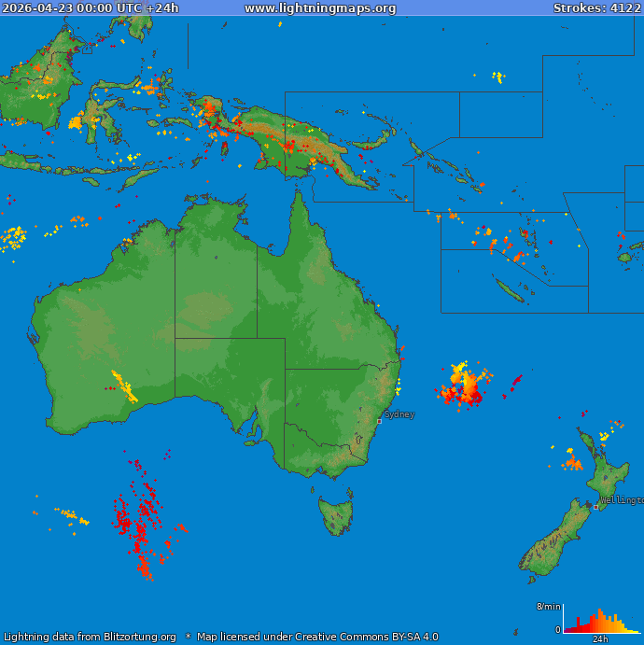The width and height of the screenshot is (644, 645).
Task: Click the yellow lightning cluster at the far left edge
Action: [x=12, y=238]
